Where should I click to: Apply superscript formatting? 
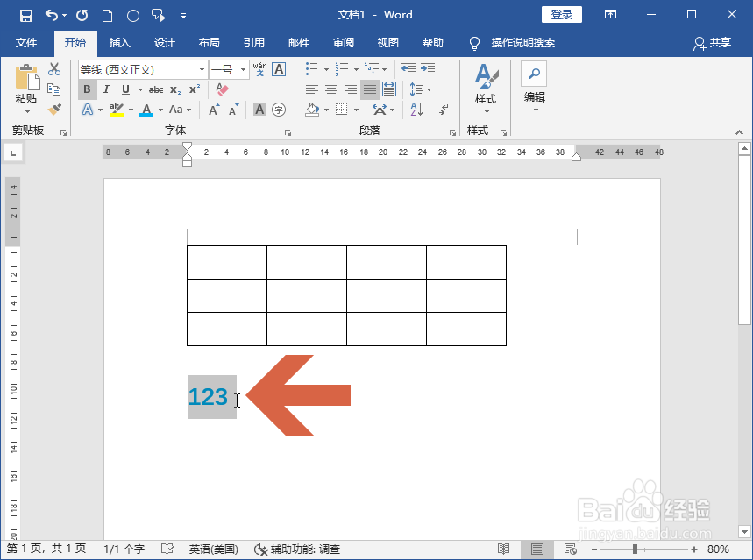195,89
